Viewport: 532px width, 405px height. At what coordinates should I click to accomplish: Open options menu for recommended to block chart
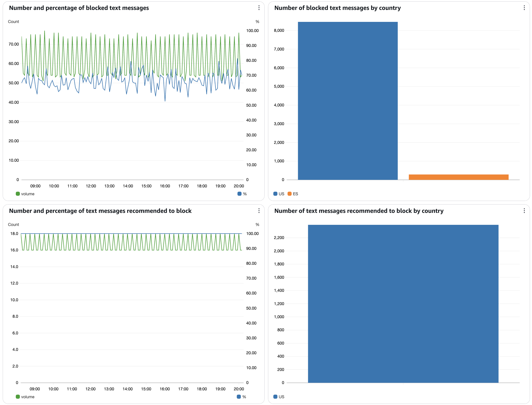point(259,211)
